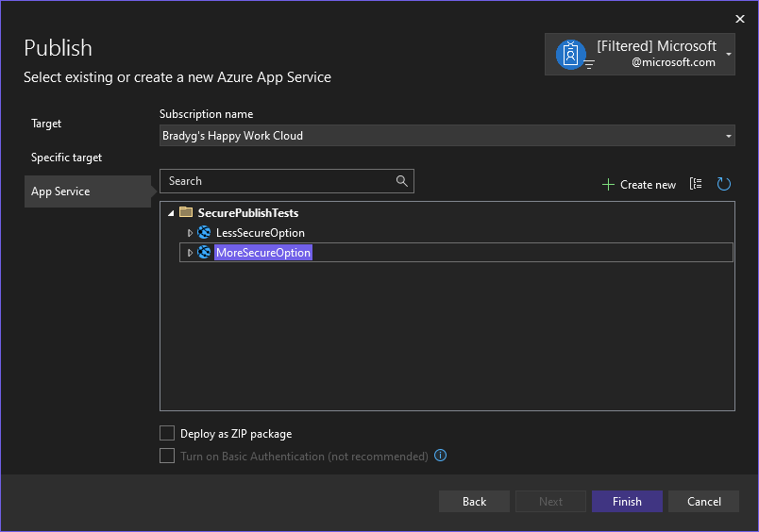Screen dimensions: 759x532
Task: Go to the Target step
Action: click(x=46, y=124)
